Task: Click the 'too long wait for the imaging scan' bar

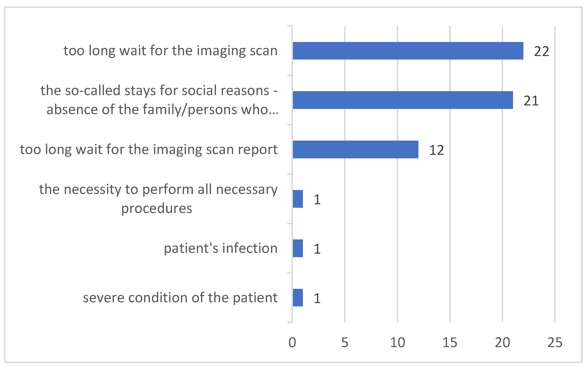Action: [408, 51]
